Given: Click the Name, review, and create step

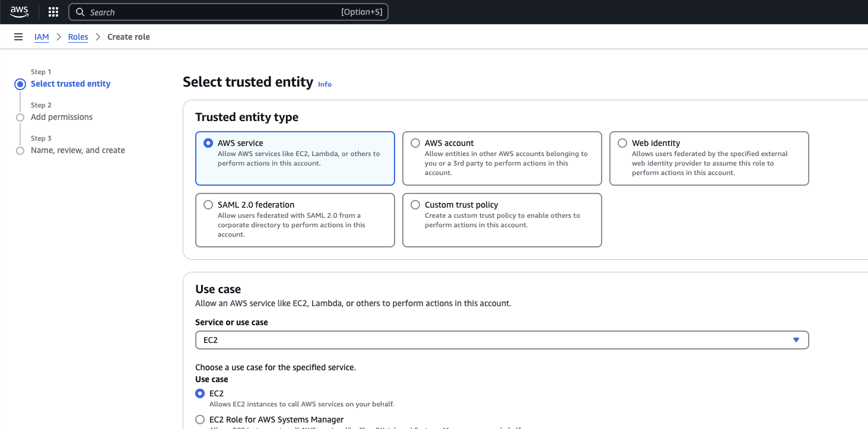Looking at the screenshot, I should (78, 150).
